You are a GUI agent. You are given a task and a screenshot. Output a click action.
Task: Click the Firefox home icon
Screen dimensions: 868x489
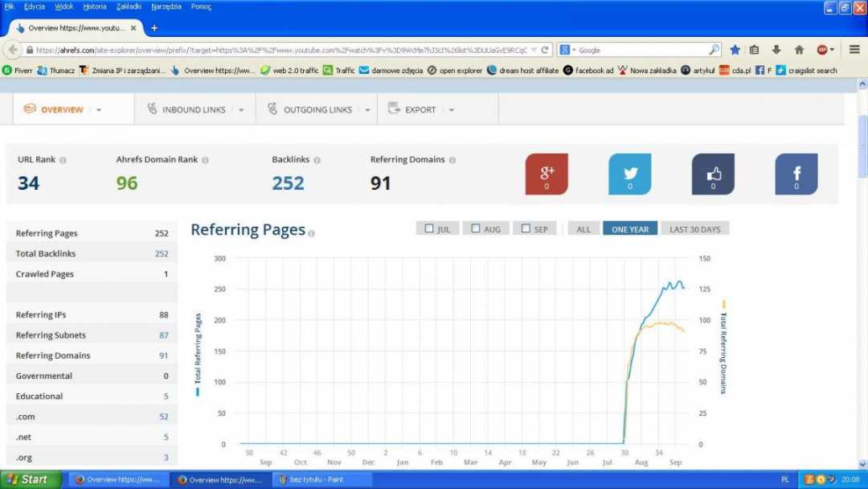coord(799,50)
